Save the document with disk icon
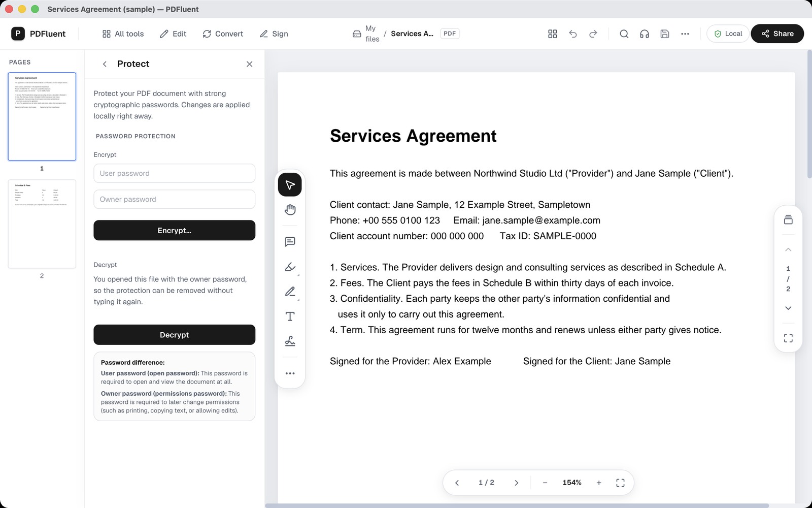The image size is (812, 508). point(665,34)
